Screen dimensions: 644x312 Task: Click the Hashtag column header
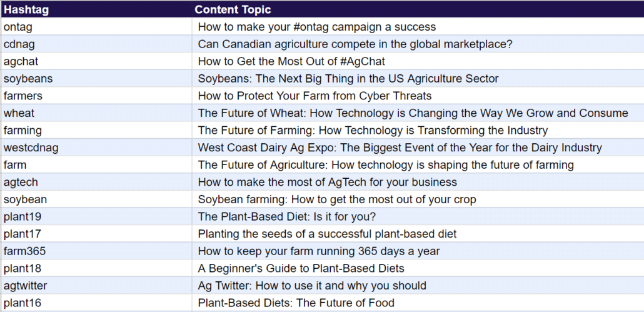pyautogui.click(x=96, y=9)
